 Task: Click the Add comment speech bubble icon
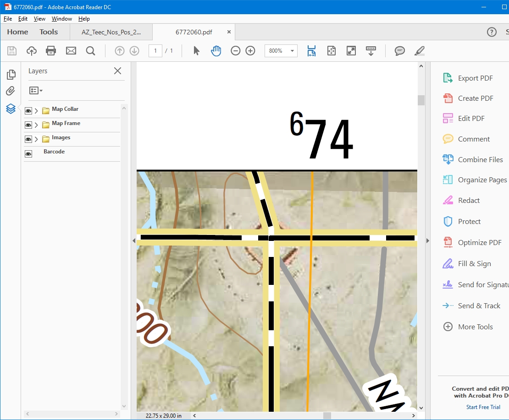400,51
